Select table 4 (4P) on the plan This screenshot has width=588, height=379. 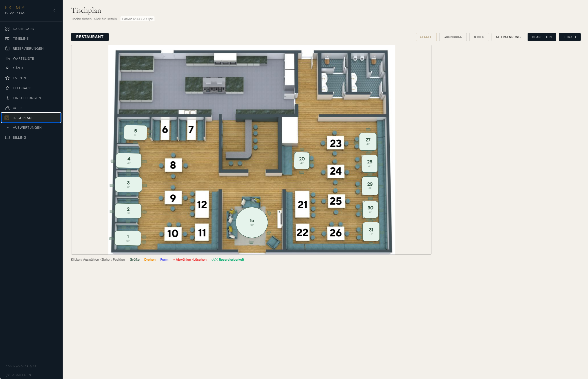tap(129, 160)
